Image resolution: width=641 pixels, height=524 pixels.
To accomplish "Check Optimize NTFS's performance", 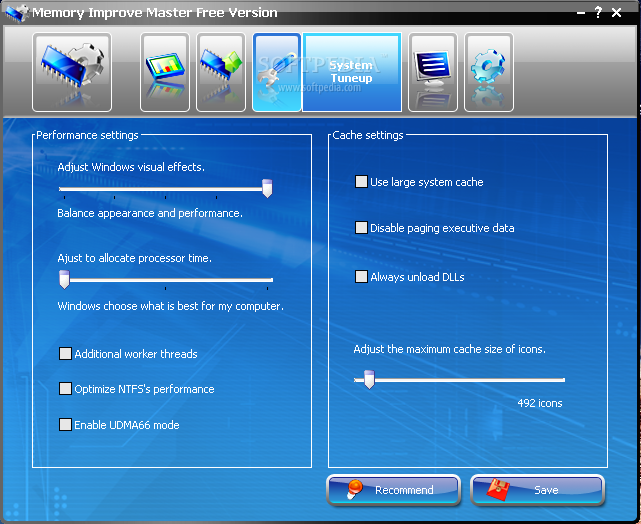I will (x=65, y=389).
